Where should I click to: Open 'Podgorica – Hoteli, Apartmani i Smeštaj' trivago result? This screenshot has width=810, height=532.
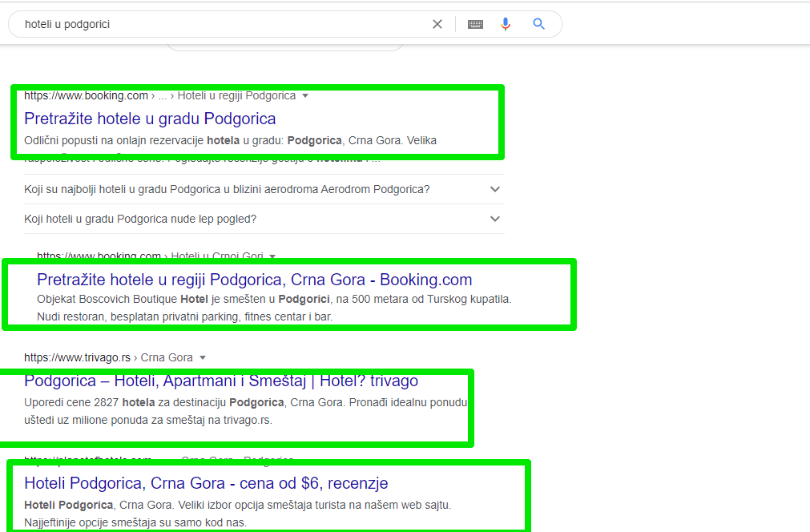(221, 381)
